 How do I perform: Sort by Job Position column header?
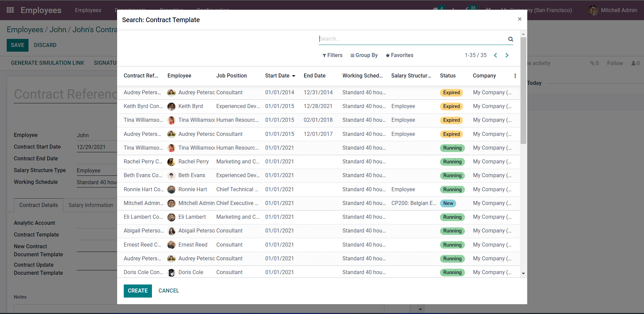pyautogui.click(x=231, y=76)
